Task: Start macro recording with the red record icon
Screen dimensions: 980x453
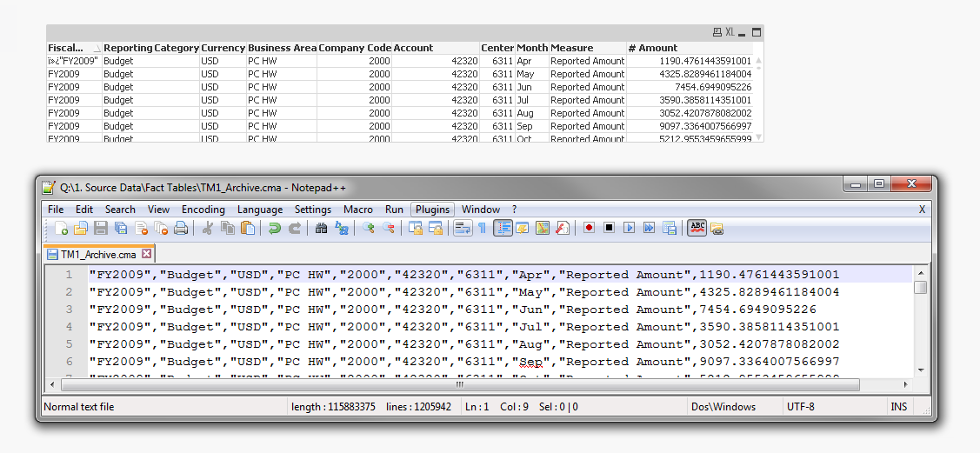Action: (x=589, y=228)
